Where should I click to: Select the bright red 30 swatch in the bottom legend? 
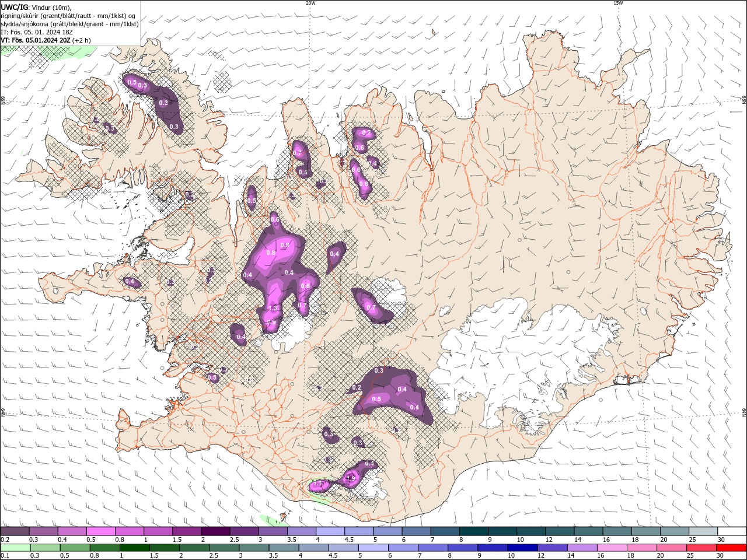tap(731, 548)
